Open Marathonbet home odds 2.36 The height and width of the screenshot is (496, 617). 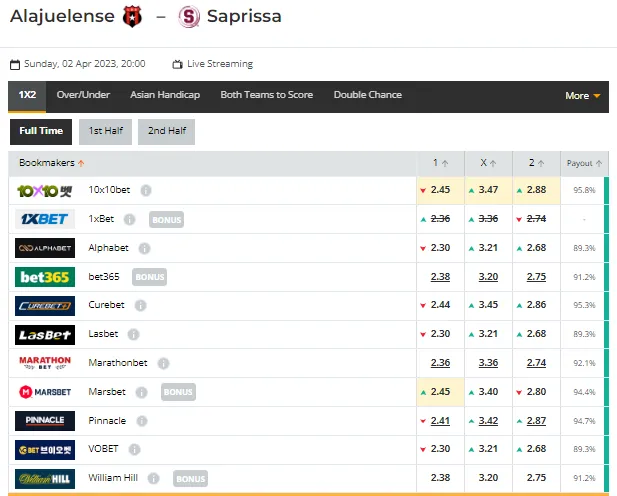pos(440,363)
